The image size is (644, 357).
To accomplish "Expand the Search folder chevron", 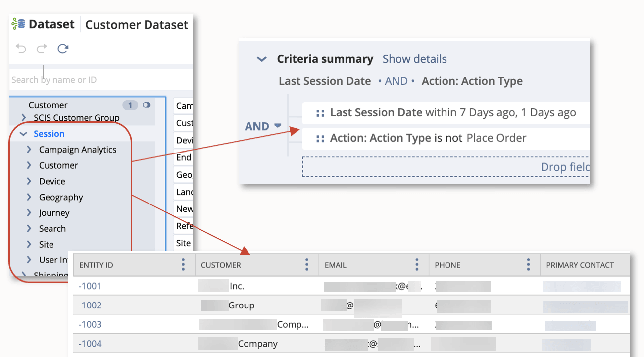I will tap(29, 229).
